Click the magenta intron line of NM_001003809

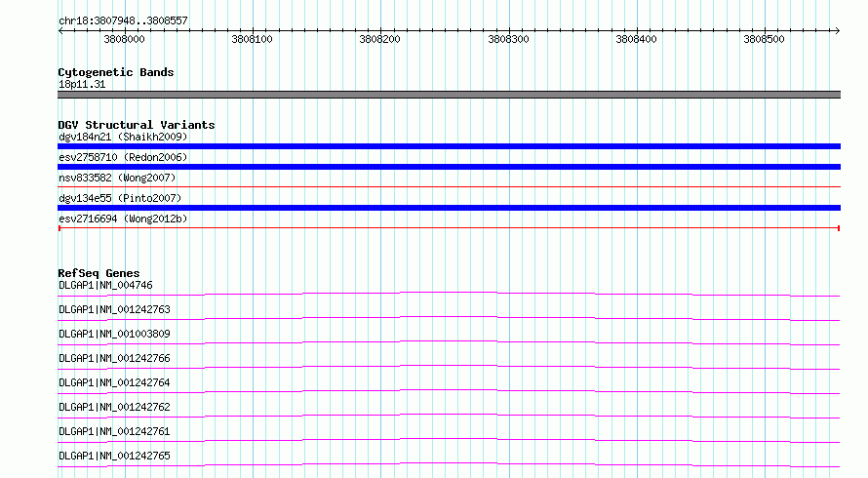pyautogui.click(x=449, y=341)
